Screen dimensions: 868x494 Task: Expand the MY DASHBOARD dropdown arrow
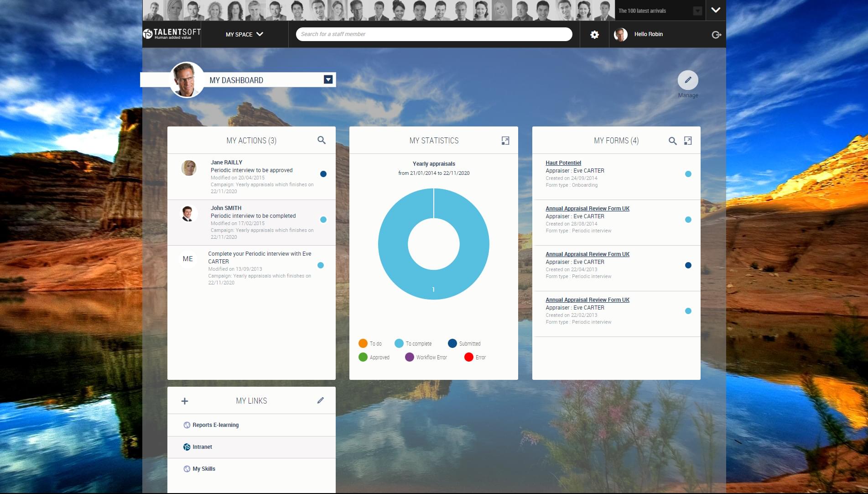coord(328,79)
